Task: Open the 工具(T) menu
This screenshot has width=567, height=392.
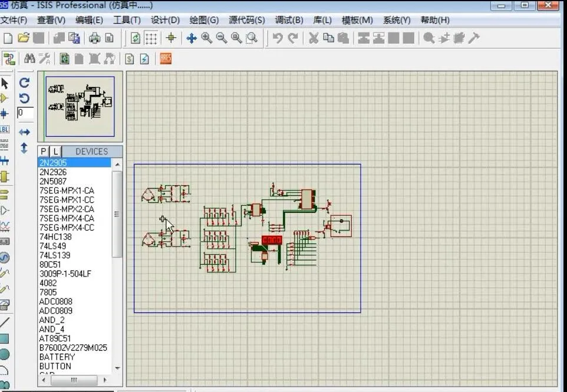Action: (x=127, y=20)
